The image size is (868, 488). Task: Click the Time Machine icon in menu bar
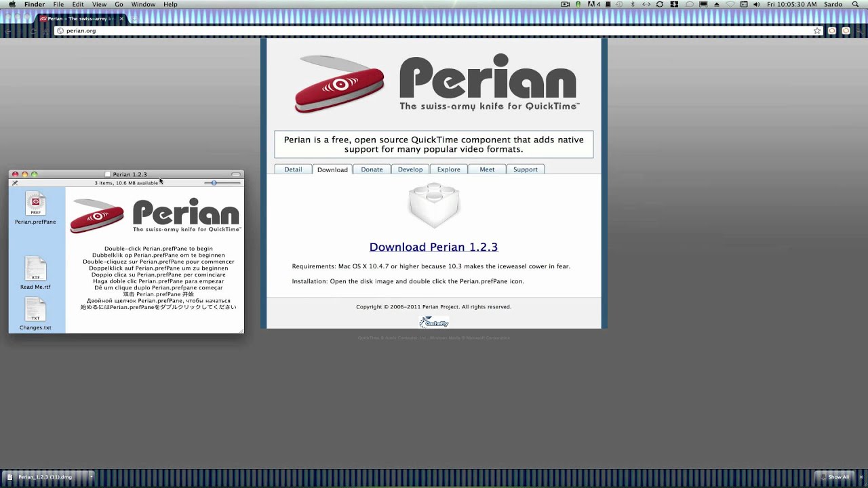[x=620, y=4]
